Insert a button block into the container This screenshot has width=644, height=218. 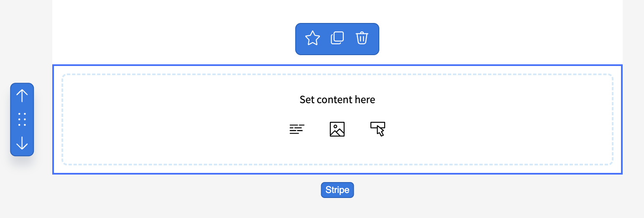378,129
